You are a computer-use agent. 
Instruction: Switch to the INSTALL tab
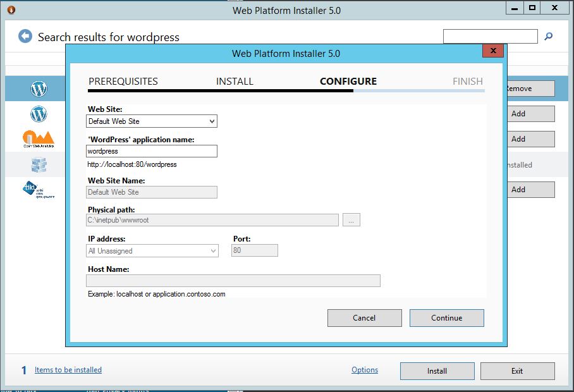(235, 81)
